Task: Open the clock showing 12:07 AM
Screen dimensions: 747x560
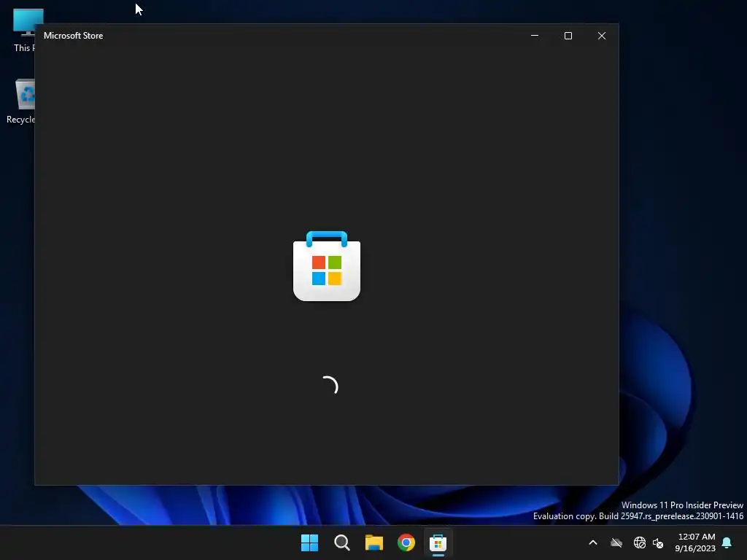Action: click(x=697, y=537)
